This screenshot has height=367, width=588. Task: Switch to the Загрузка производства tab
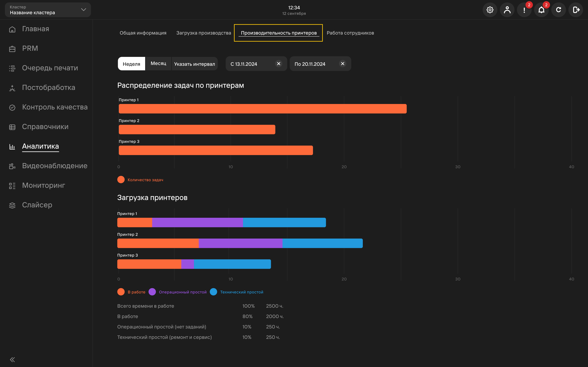[x=204, y=33]
